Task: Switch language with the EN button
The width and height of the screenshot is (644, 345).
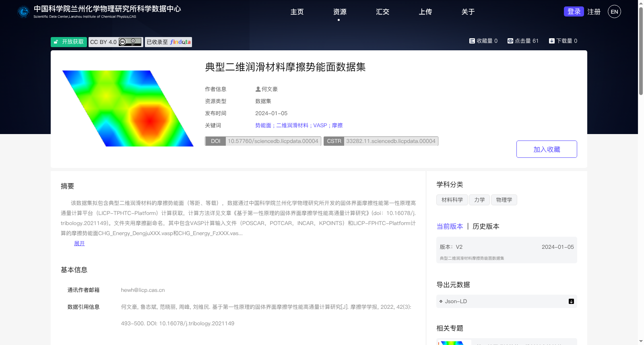Action: [614, 12]
